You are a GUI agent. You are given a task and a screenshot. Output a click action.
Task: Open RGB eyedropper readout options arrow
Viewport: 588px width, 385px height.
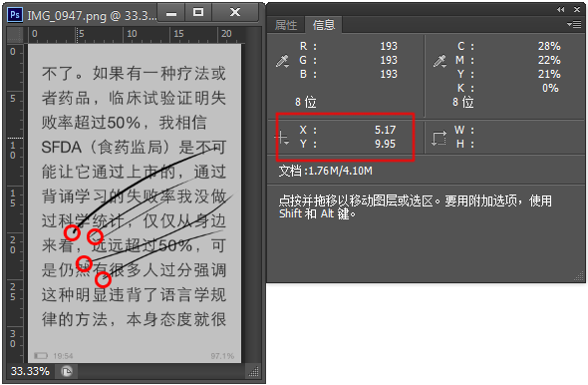point(287,66)
